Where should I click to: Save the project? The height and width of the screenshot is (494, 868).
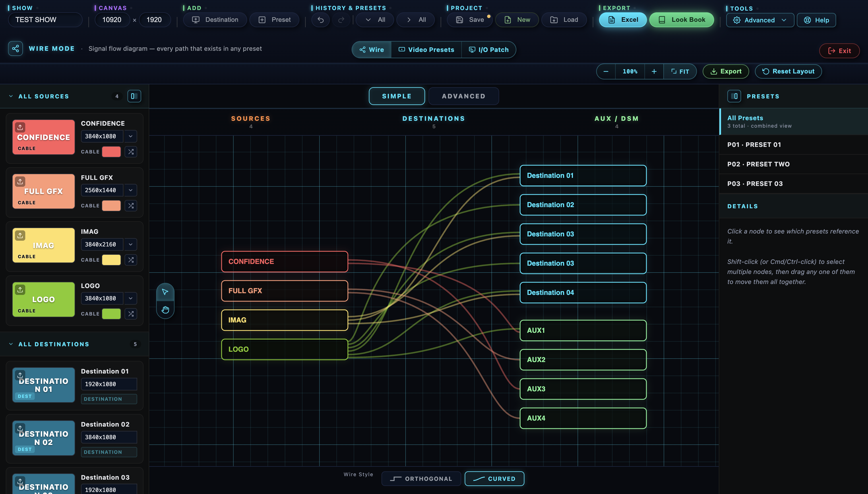click(x=470, y=20)
